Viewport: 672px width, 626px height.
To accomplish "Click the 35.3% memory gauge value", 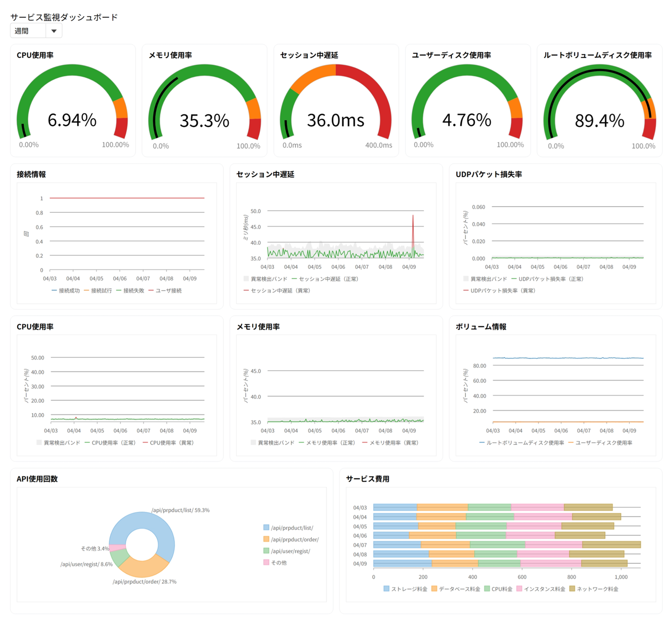I will (x=204, y=121).
